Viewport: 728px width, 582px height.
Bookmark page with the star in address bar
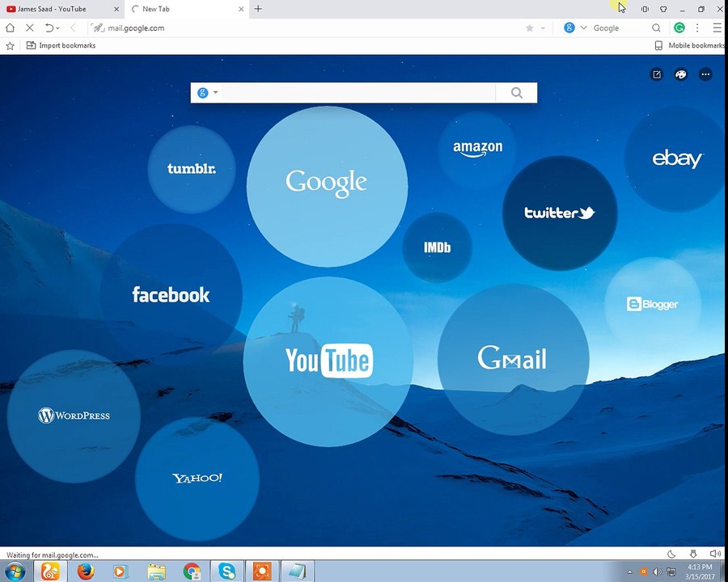[x=529, y=28]
